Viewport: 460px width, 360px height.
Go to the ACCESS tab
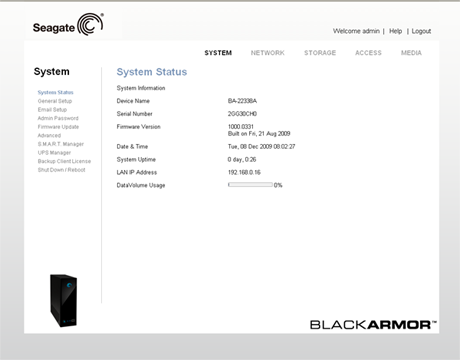tap(368, 53)
